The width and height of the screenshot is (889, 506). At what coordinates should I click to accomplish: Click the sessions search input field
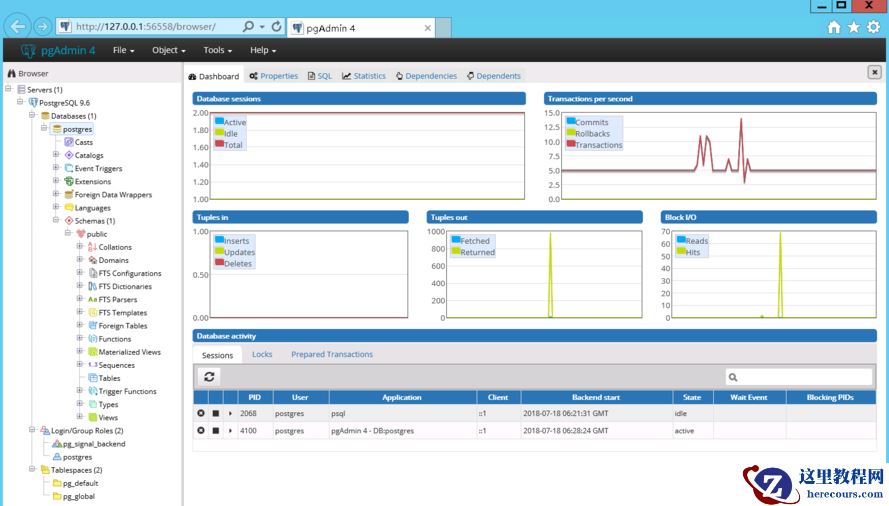798,377
